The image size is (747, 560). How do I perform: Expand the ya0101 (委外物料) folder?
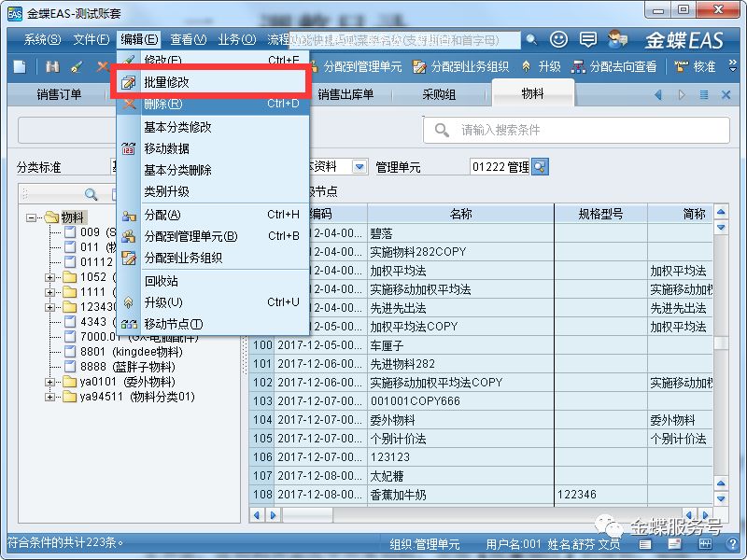click(49, 382)
